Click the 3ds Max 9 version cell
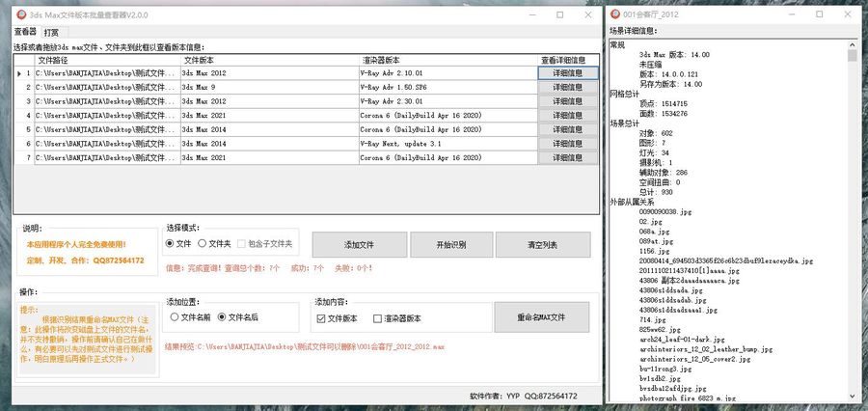 [270, 88]
